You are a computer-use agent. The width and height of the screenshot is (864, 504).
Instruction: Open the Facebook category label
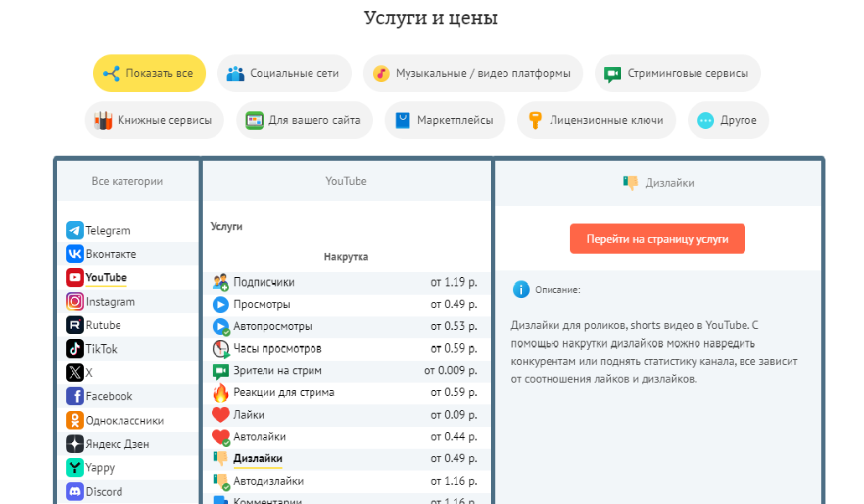[109, 396]
